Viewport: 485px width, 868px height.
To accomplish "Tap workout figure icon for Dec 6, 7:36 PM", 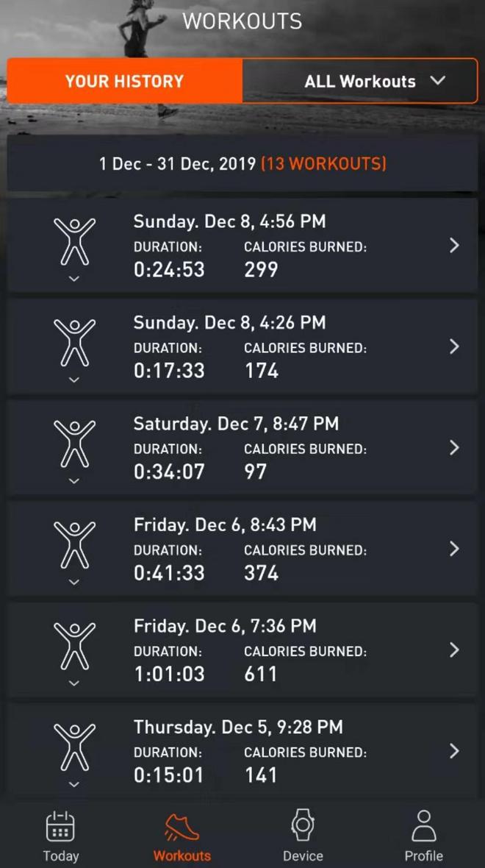I will 74,645.
